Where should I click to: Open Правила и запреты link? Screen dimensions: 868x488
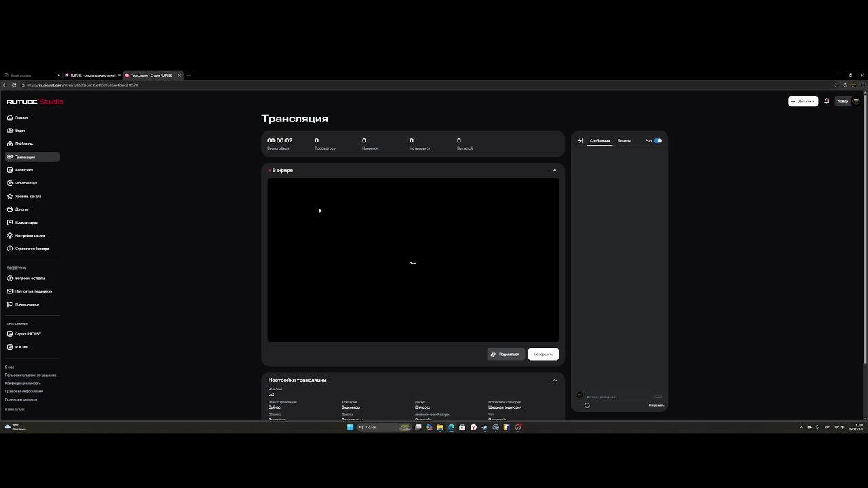coord(20,400)
